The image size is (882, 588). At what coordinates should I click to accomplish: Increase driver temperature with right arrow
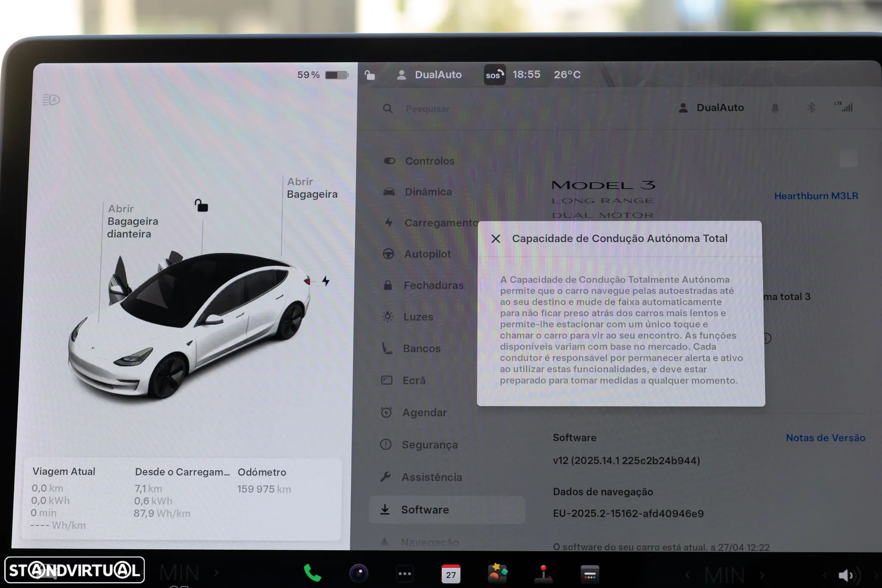coord(217,573)
